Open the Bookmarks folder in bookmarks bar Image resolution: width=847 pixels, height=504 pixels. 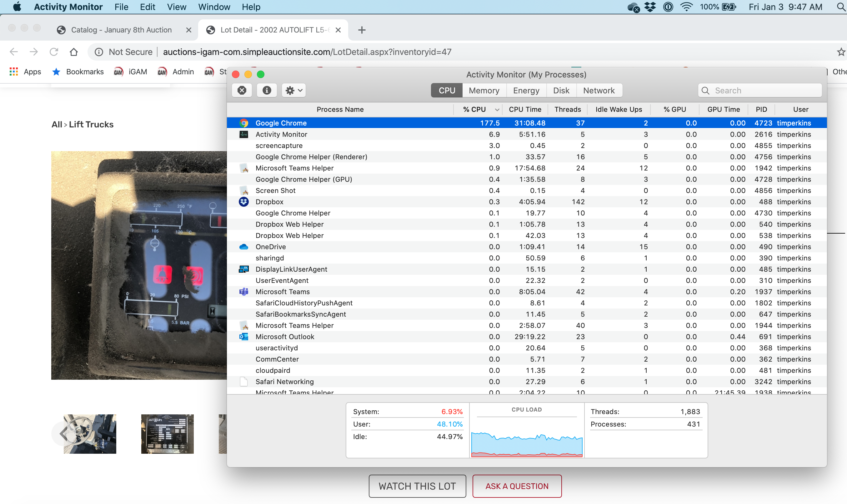pos(78,72)
